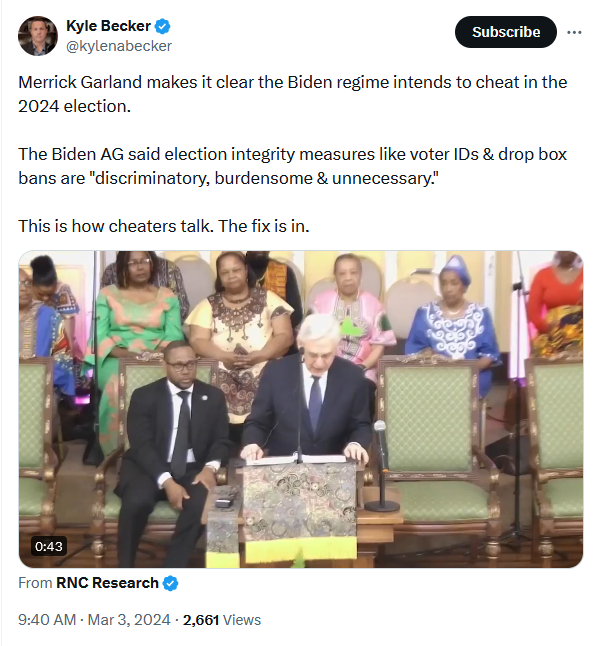View the 2,661 Views count
The height and width of the screenshot is (646, 600).
[x=222, y=620]
